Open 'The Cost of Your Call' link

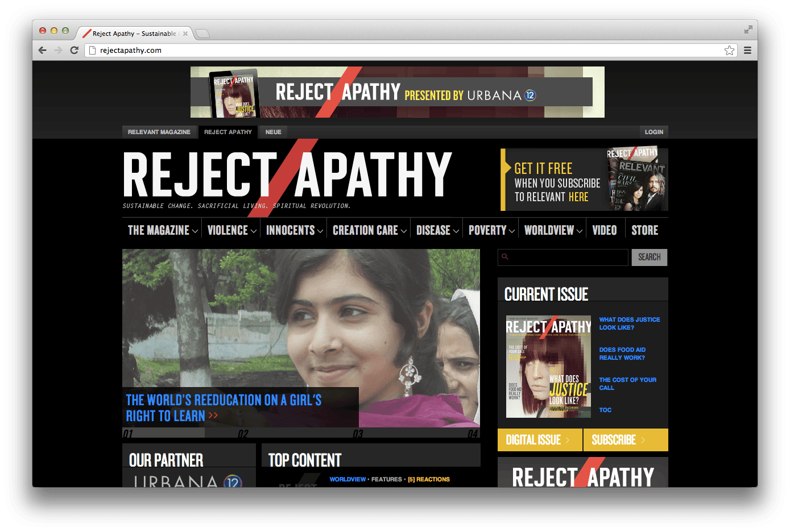[x=627, y=384]
